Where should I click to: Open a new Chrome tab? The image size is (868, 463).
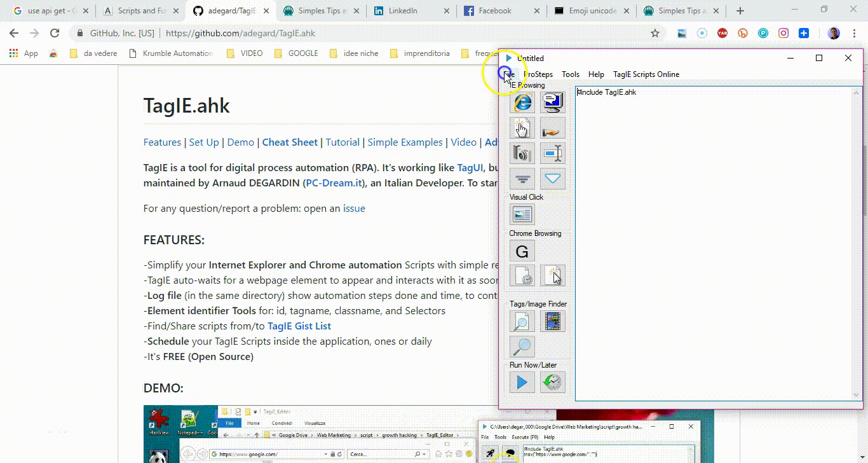click(x=740, y=11)
